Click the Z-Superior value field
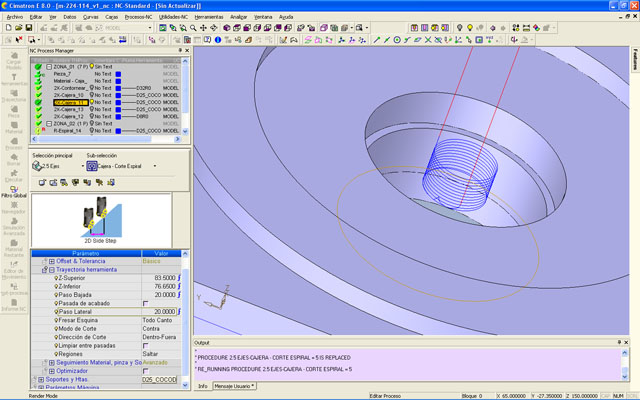 [164, 278]
